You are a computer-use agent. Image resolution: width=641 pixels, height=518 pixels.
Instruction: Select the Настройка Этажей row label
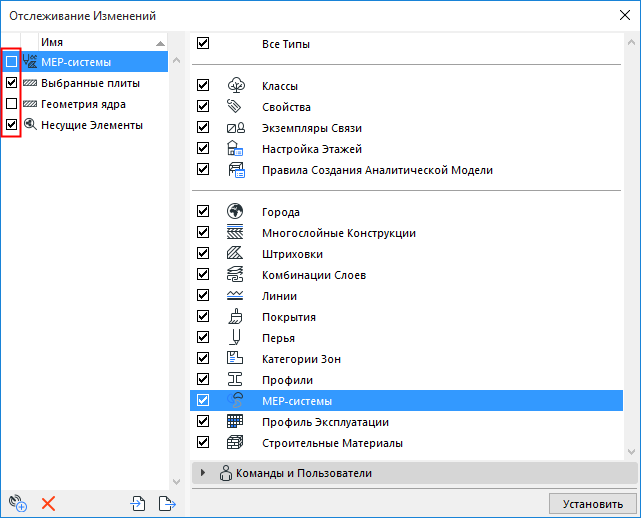312,149
